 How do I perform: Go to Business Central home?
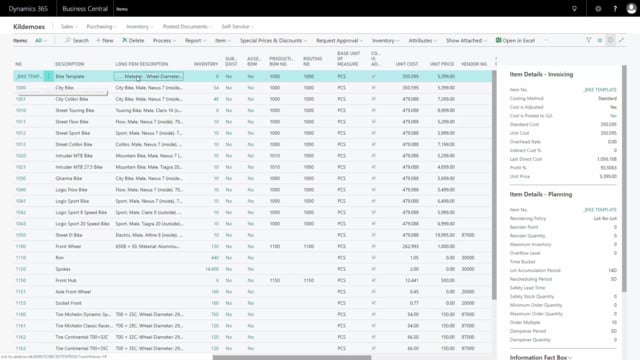85,9
